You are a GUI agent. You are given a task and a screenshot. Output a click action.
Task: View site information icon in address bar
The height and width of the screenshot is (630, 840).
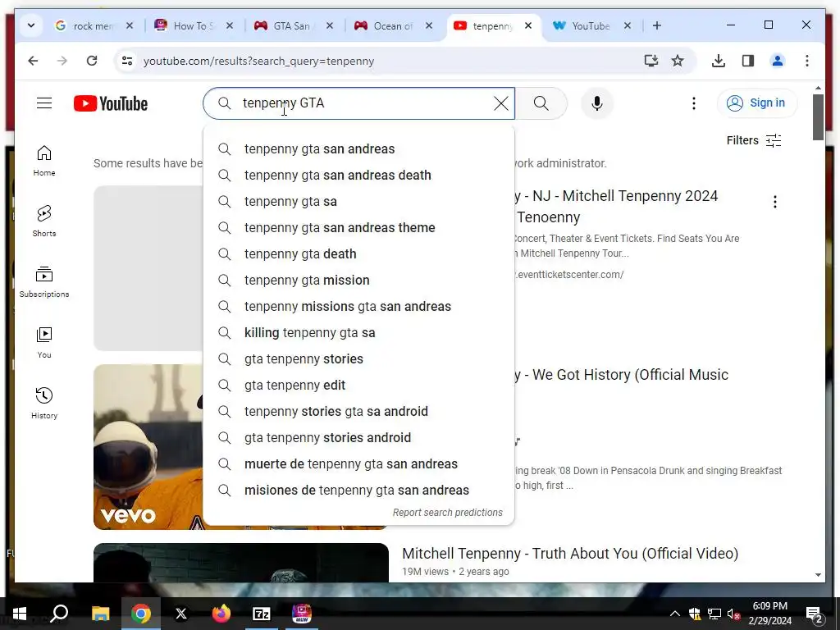coord(127,61)
